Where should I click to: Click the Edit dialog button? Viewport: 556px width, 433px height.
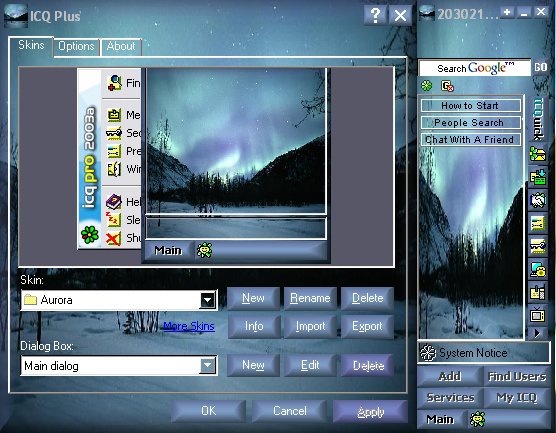click(x=310, y=365)
